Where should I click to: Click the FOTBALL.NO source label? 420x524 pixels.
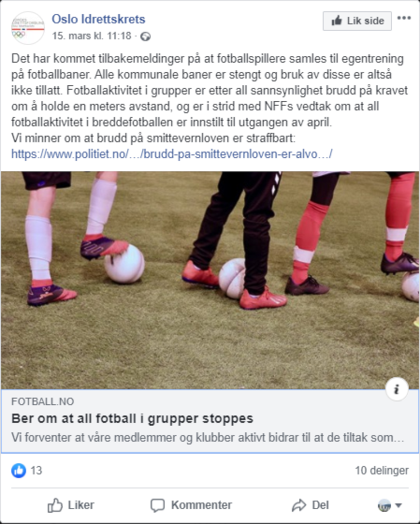click(x=43, y=401)
